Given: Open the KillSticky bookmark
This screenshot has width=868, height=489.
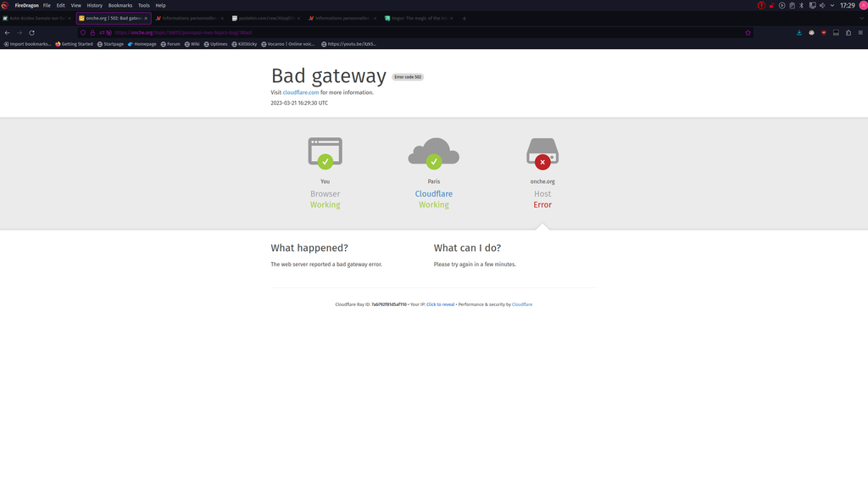Looking at the screenshot, I should pos(244,44).
